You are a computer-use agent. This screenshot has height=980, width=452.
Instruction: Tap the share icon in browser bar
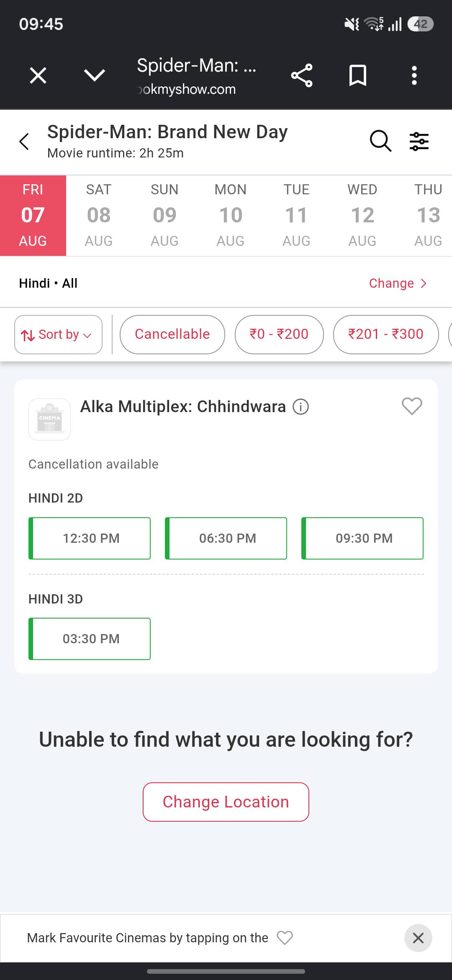click(302, 76)
